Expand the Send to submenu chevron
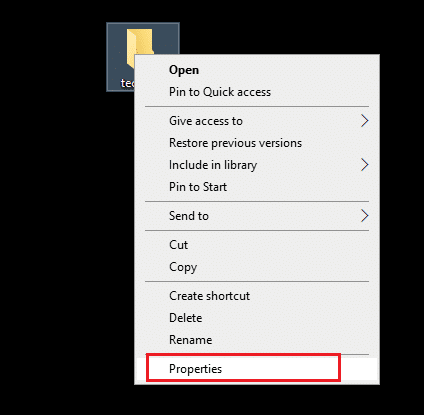The width and height of the screenshot is (424, 415). (x=365, y=216)
